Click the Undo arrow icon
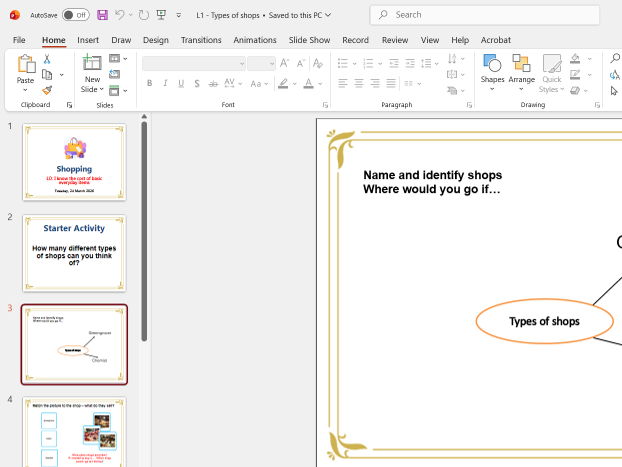 [x=120, y=15]
